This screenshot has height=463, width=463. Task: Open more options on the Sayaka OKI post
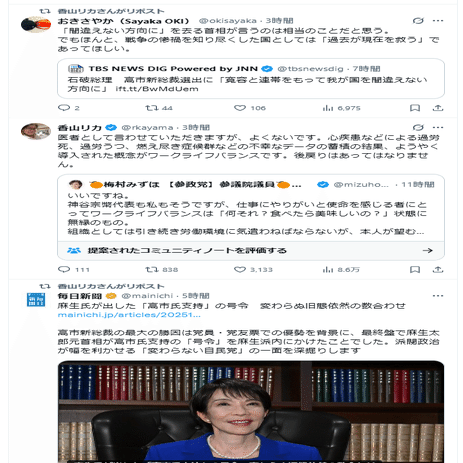point(438,21)
